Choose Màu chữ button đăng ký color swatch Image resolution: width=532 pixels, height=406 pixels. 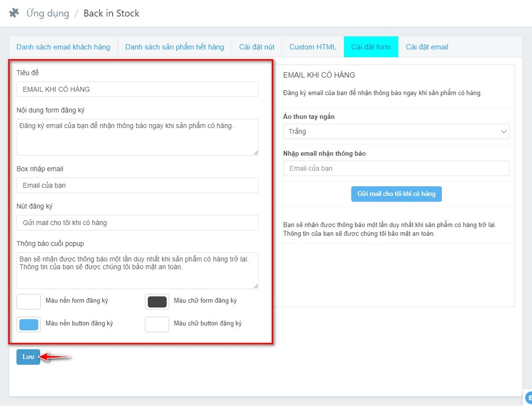pos(157,325)
